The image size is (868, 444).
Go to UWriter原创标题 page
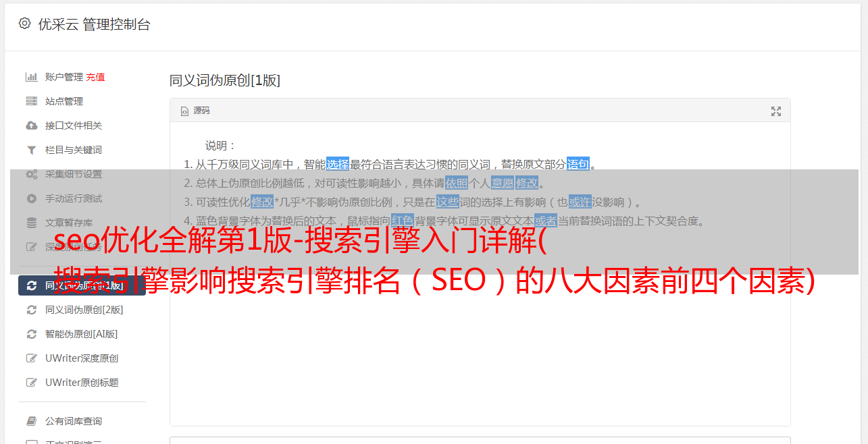pos(82,383)
